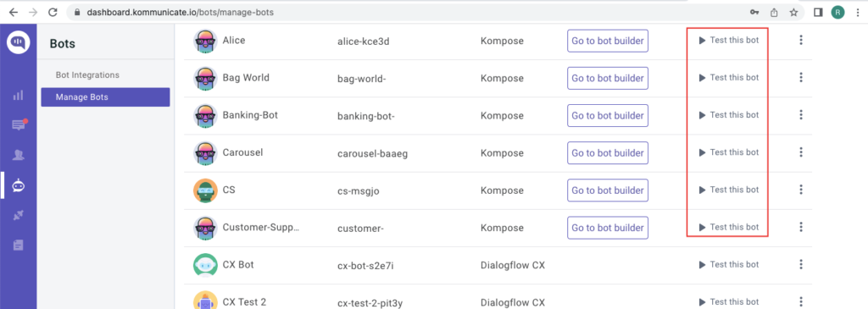Open the analytics bar chart icon
Image resolution: width=868 pixels, height=309 pixels.
coord(19,95)
